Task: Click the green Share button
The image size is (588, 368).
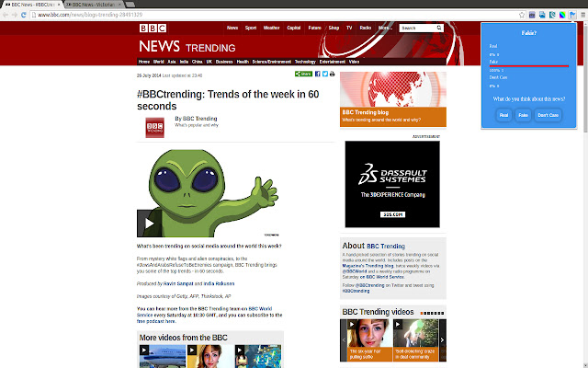Action: pyautogui.click(x=303, y=74)
